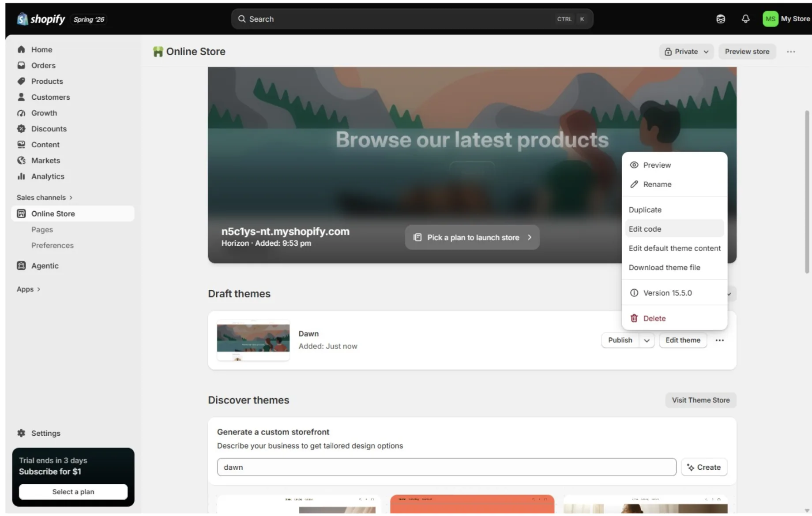Click the Orders inbox icon

[x=21, y=65]
